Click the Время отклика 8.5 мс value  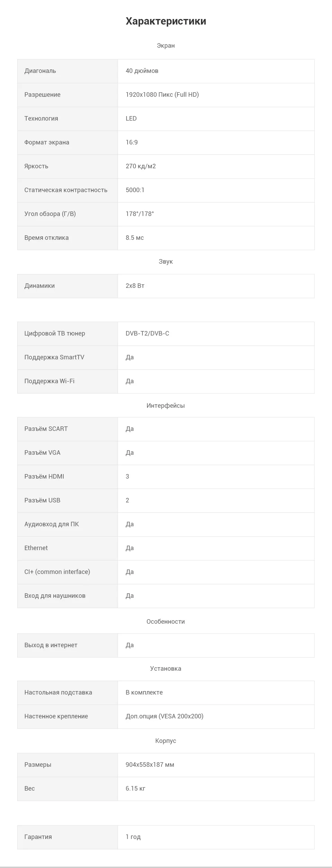click(135, 238)
